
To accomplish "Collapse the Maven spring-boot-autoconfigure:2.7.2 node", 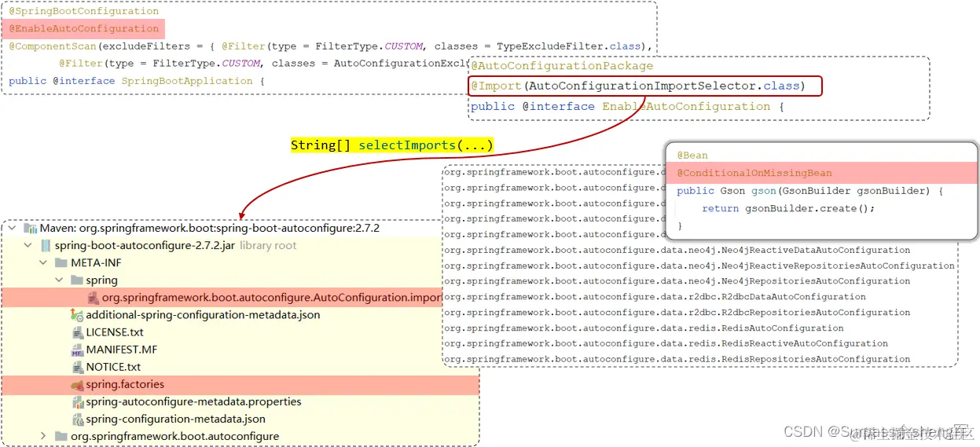I will (x=13, y=228).
